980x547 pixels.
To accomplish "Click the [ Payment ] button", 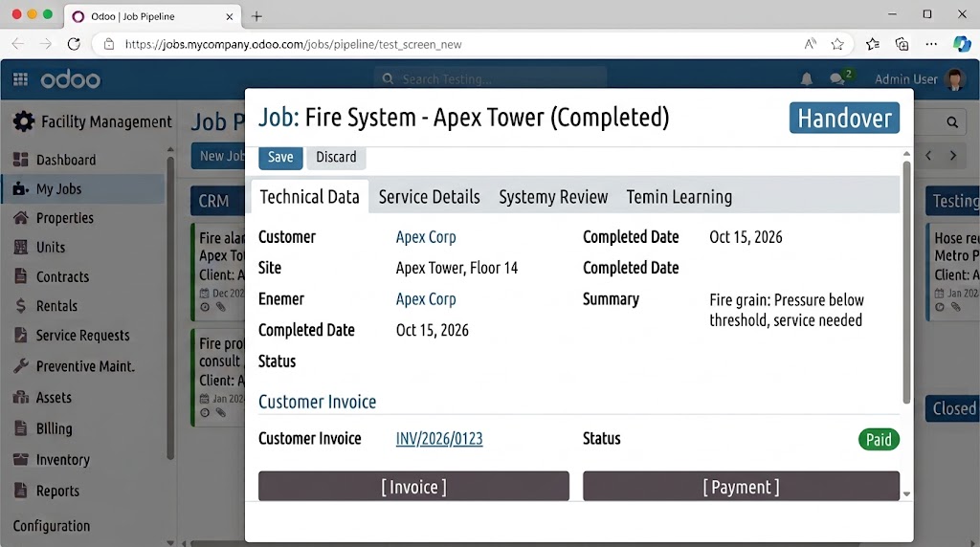I will point(742,487).
